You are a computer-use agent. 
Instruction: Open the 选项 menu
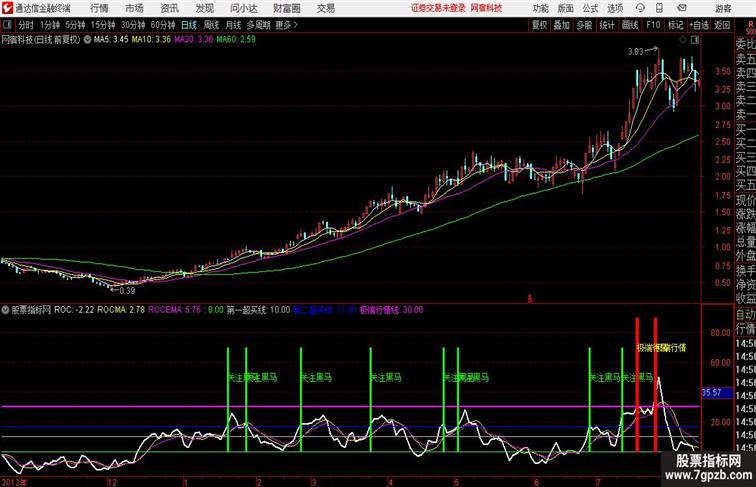tap(615, 8)
